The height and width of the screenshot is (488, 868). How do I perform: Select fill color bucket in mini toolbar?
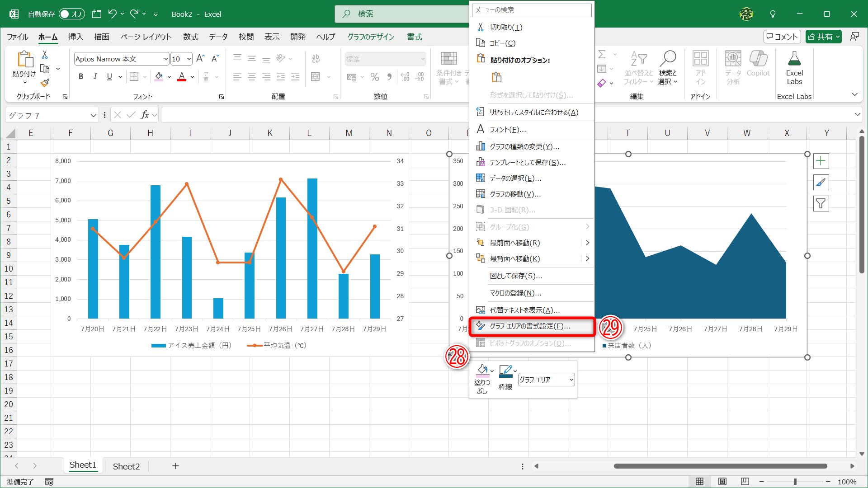pos(482,371)
